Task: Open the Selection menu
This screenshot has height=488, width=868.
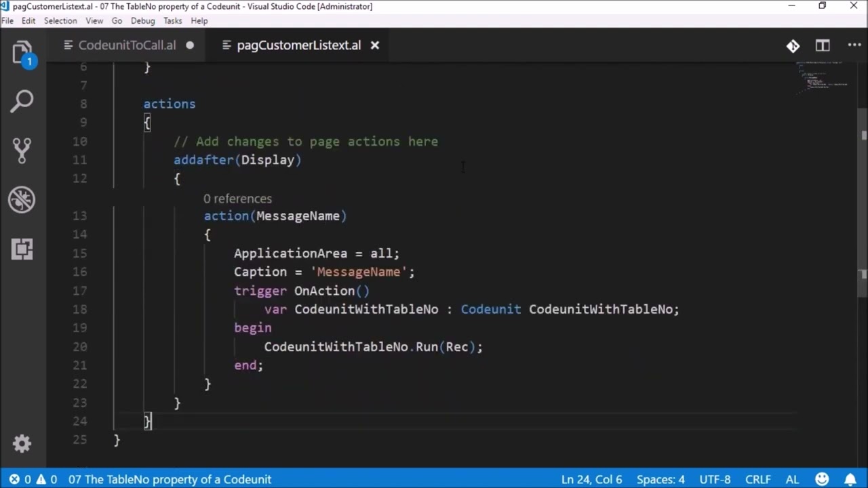Action: click(x=60, y=20)
